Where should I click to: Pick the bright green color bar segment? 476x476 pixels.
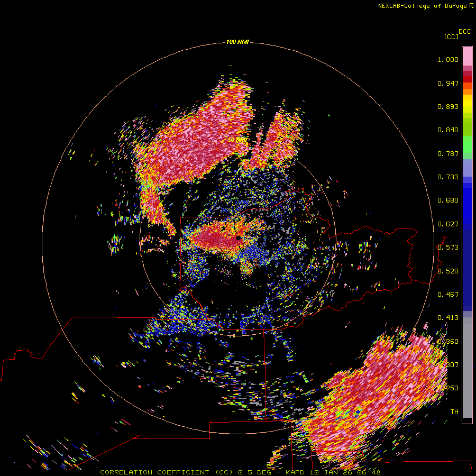(x=467, y=144)
